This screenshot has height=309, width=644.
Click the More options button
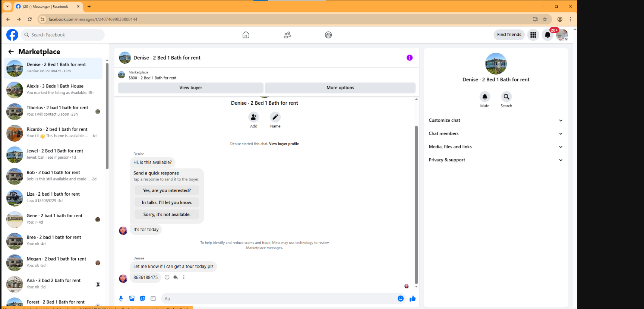pyautogui.click(x=340, y=88)
